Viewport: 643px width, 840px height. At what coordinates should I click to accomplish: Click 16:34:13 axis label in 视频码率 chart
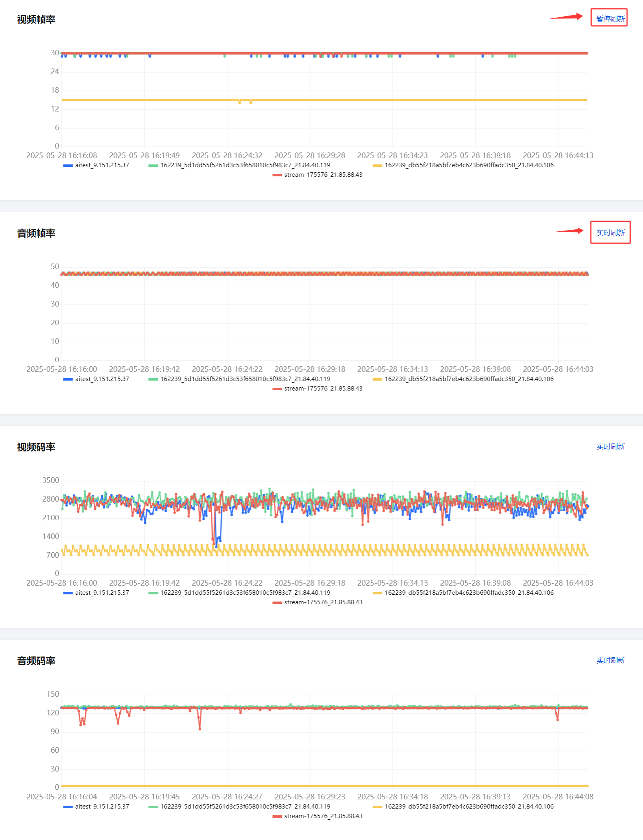point(392,583)
